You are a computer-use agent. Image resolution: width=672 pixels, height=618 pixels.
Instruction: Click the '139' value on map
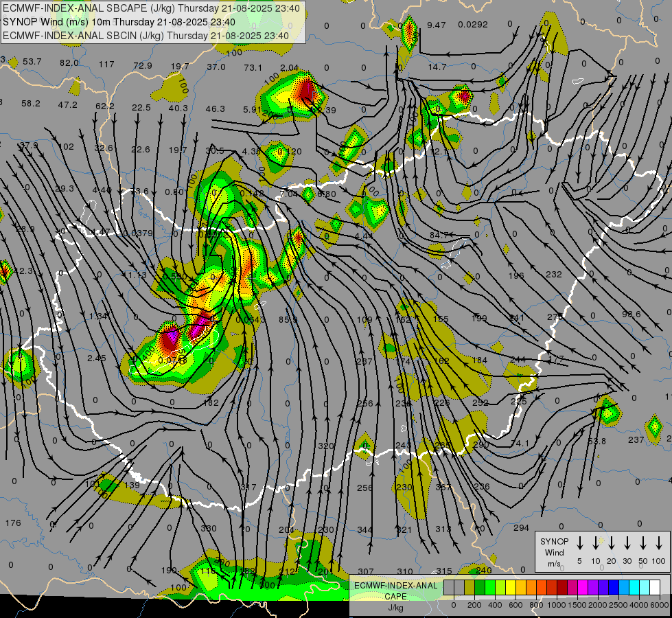coord(132,485)
